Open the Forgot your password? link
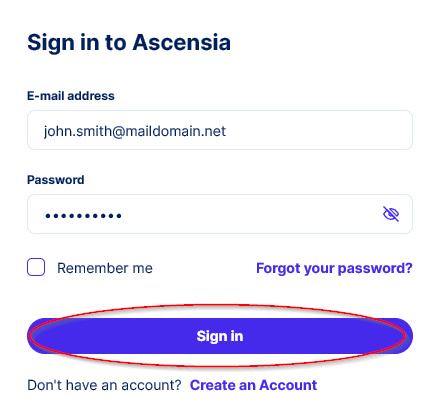Screen dimensions: 438x418 point(334,268)
